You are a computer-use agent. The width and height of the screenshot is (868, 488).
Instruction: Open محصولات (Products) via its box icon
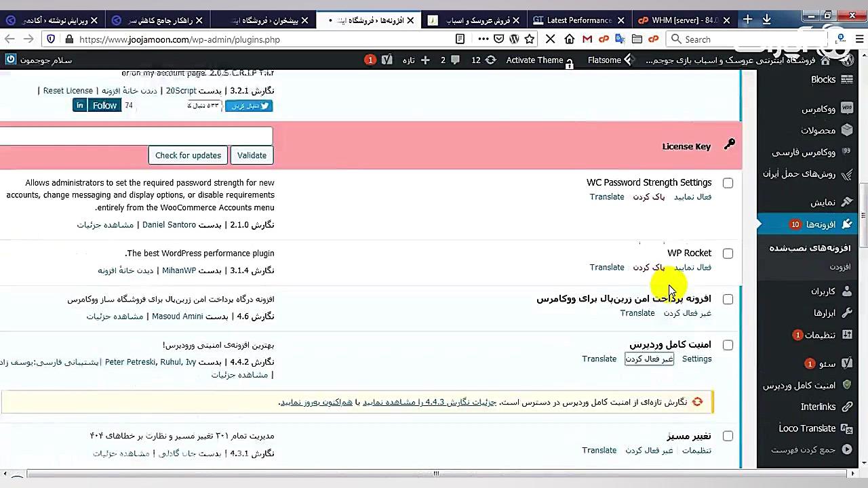847,130
